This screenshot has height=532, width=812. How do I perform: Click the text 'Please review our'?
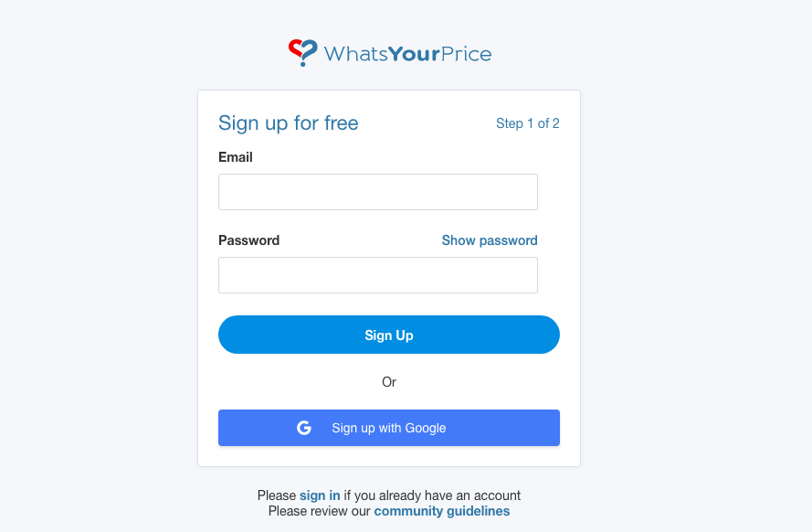coord(319,511)
